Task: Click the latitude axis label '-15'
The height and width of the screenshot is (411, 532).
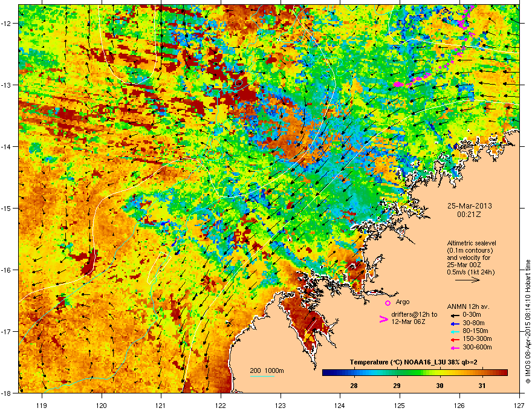Action: [7, 208]
